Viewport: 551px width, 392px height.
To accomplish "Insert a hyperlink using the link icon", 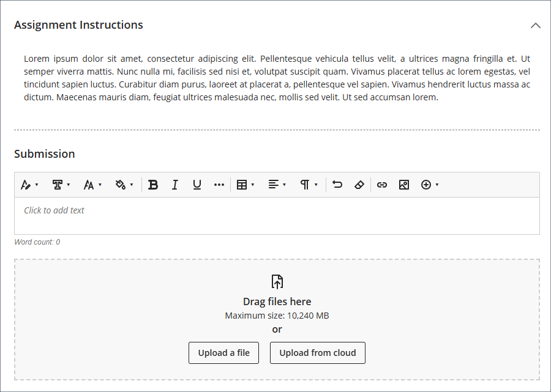I will 382,185.
